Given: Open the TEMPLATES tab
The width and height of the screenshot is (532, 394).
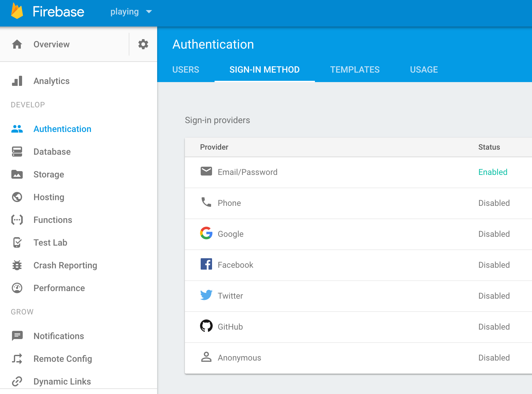Looking at the screenshot, I should click(355, 69).
